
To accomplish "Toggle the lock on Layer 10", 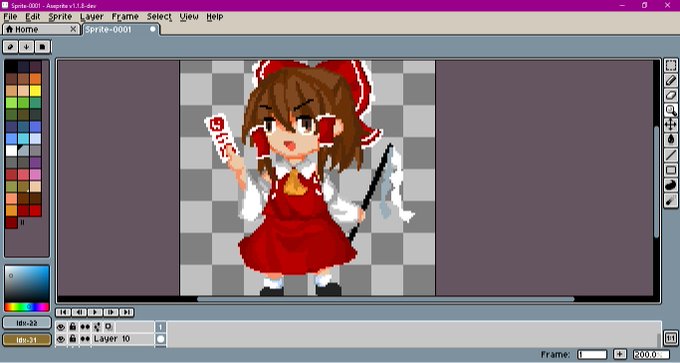I will pos(73,339).
